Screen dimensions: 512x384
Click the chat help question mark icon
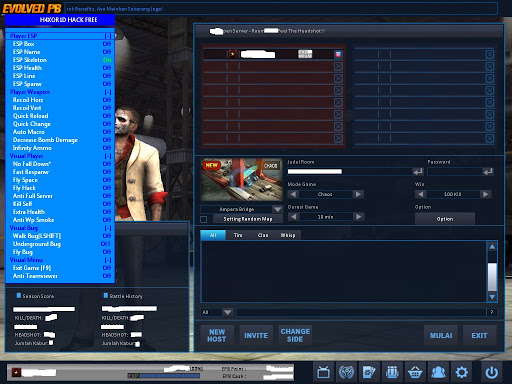coord(492,312)
